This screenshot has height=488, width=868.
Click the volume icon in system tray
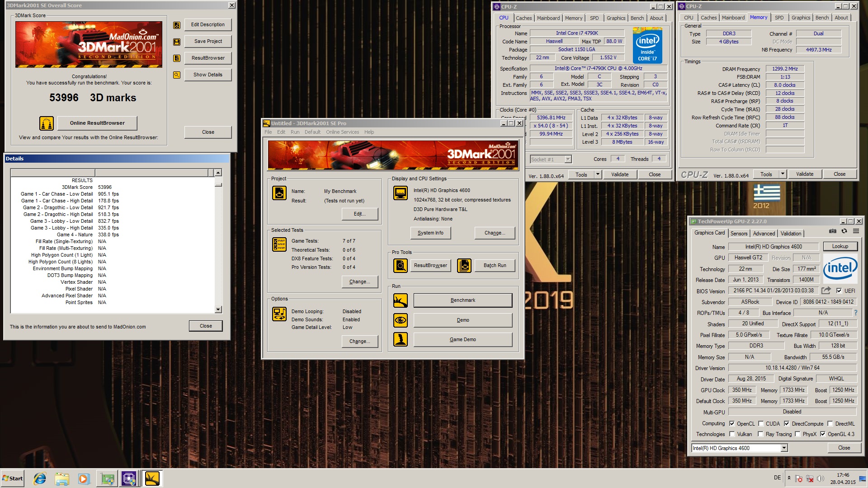[x=821, y=479]
